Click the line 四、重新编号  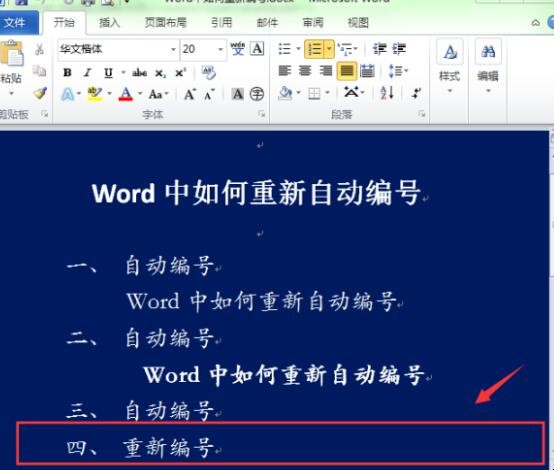pyautogui.click(x=140, y=447)
